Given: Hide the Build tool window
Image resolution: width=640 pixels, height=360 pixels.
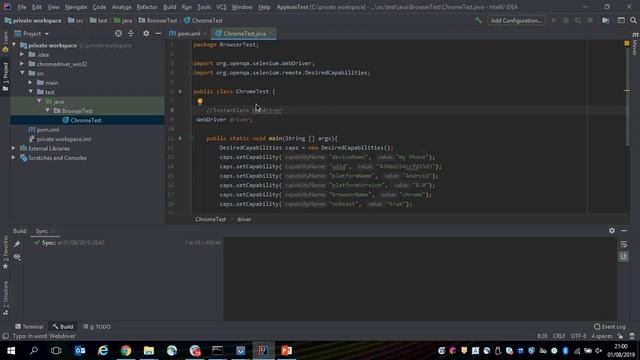Looking at the screenshot, I should [x=624, y=231].
